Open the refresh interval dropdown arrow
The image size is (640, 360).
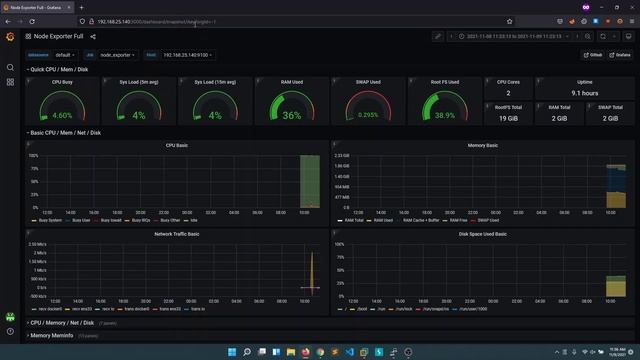614,37
